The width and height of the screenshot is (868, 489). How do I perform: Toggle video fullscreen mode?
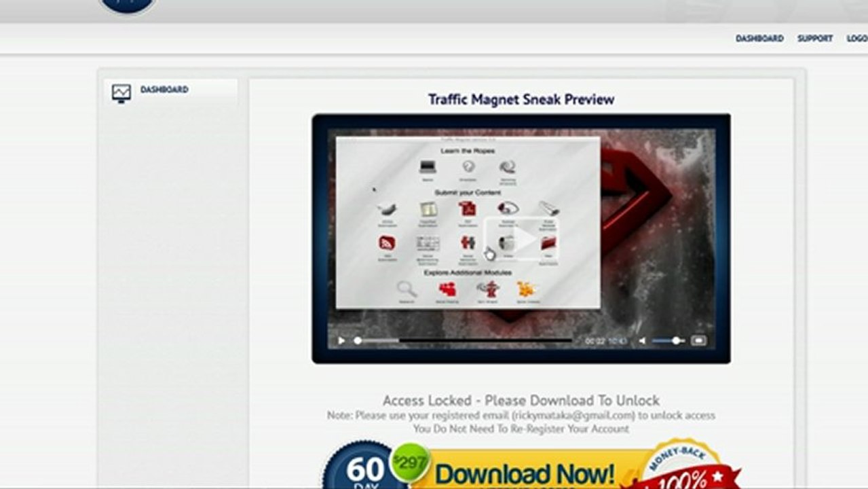(699, 340)
